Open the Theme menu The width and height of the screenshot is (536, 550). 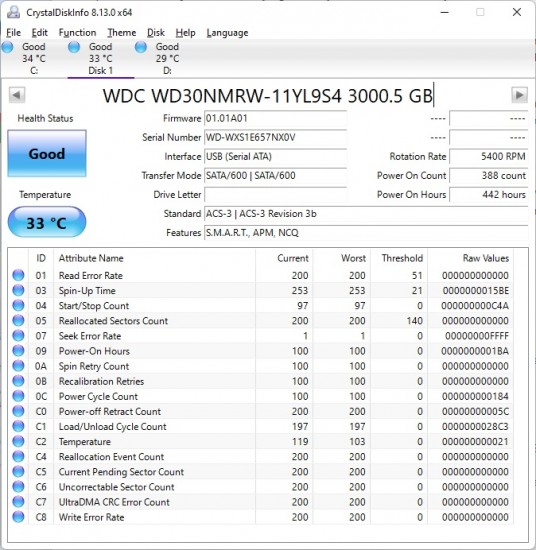[x=122, y=33]
